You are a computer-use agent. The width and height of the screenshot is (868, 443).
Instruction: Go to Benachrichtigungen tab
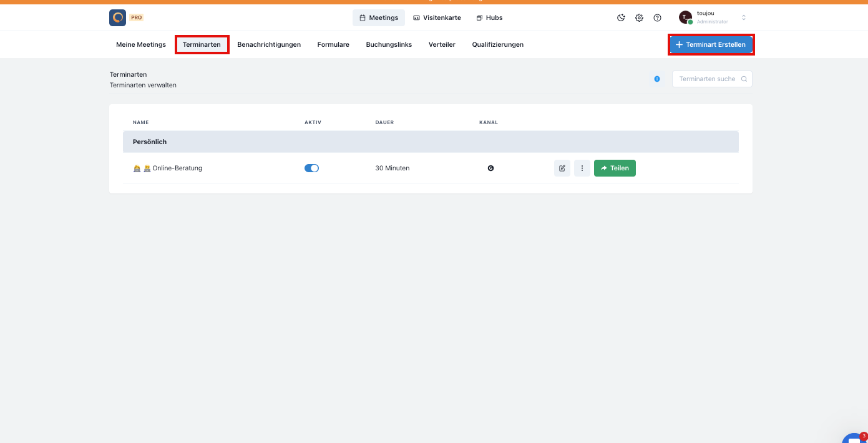pos(269,45)
